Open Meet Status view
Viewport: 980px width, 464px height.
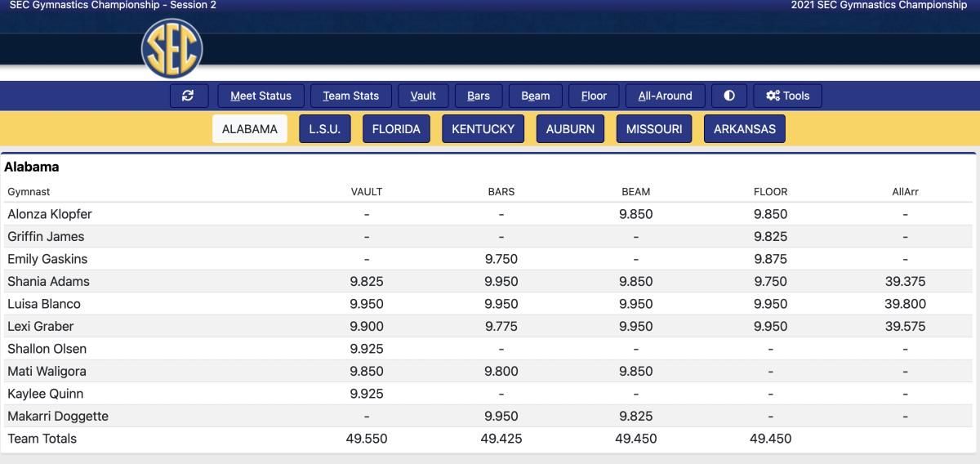tap(261, 96)
